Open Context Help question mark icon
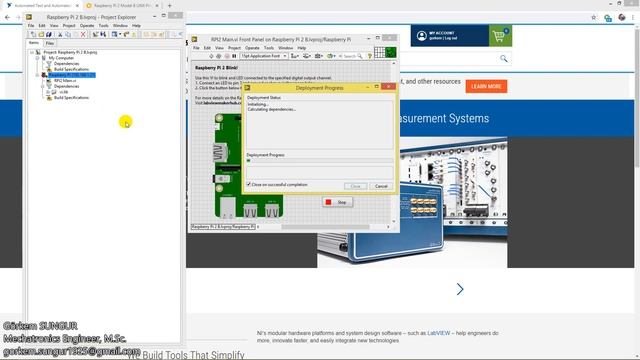 tap(369, 56)
